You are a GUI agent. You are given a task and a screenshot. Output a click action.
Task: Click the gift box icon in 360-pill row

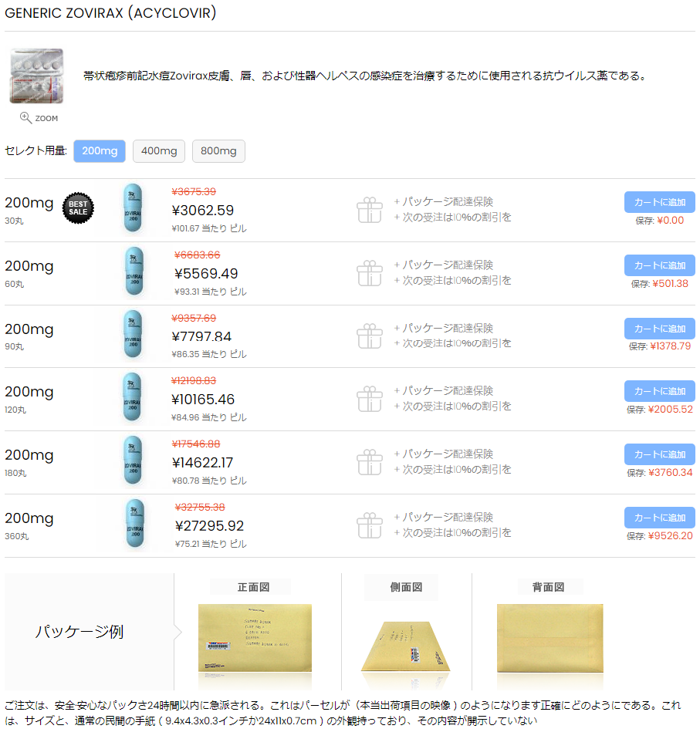point(370,525)
